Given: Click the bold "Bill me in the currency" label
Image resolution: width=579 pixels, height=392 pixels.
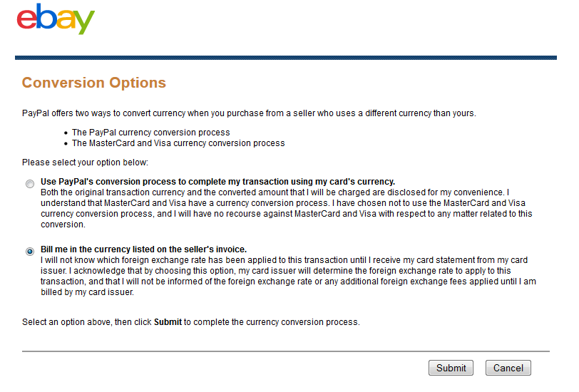Looking at the screenshot, I should tap(143, 249).
